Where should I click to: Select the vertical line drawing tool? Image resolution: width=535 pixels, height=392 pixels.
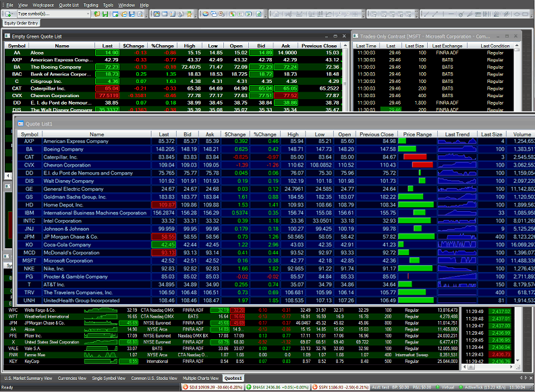(443, 14)
